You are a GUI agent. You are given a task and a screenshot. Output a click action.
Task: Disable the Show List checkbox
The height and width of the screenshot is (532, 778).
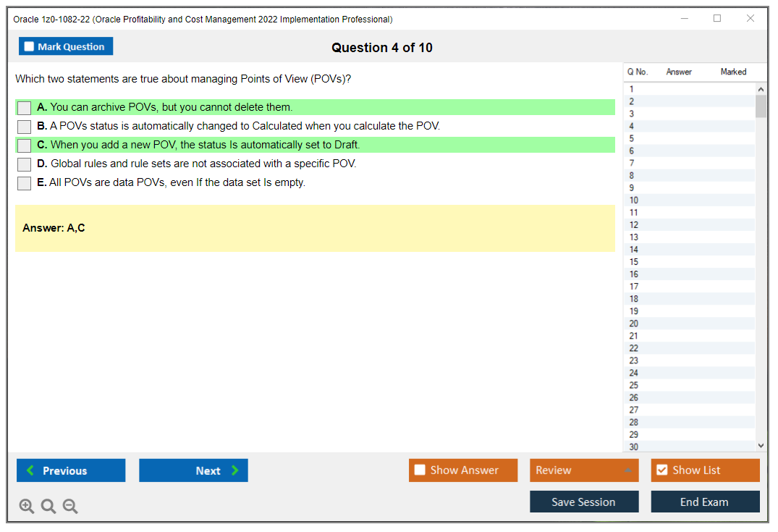click(662, 470)
